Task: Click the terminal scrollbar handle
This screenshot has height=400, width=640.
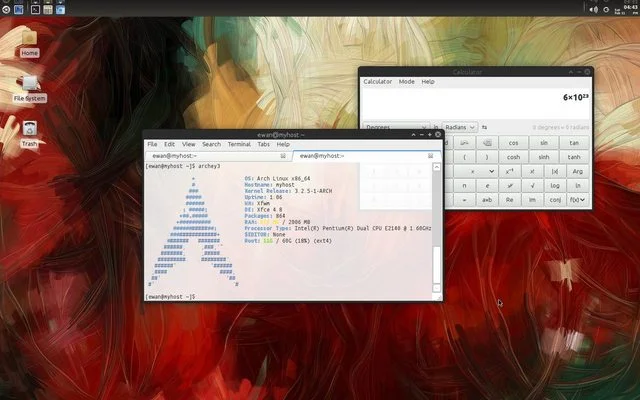Action: click(x=437, y=264)
